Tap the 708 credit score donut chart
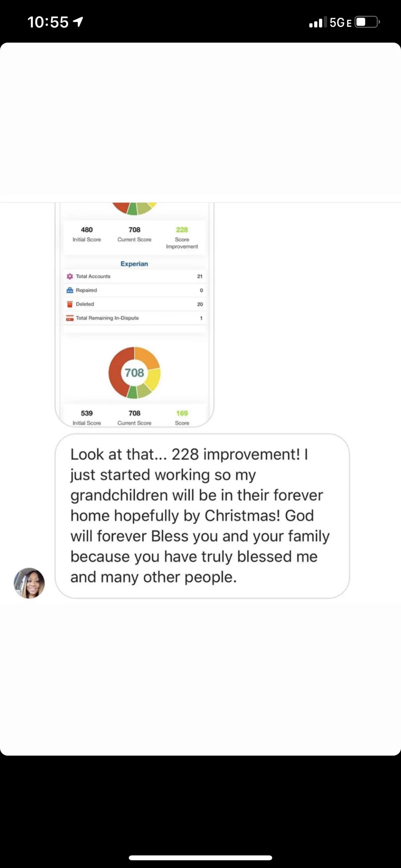401x868 pixels. click(134, 373)
